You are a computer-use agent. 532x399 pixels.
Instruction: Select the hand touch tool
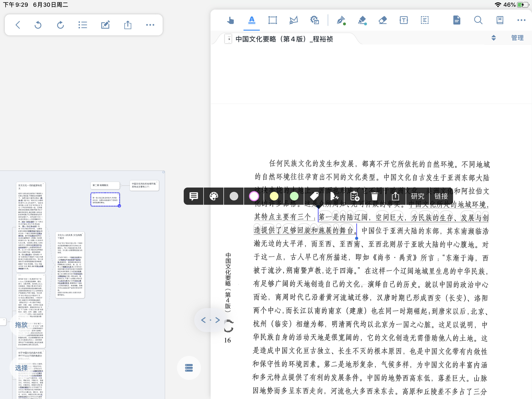[x=230, y=20]
